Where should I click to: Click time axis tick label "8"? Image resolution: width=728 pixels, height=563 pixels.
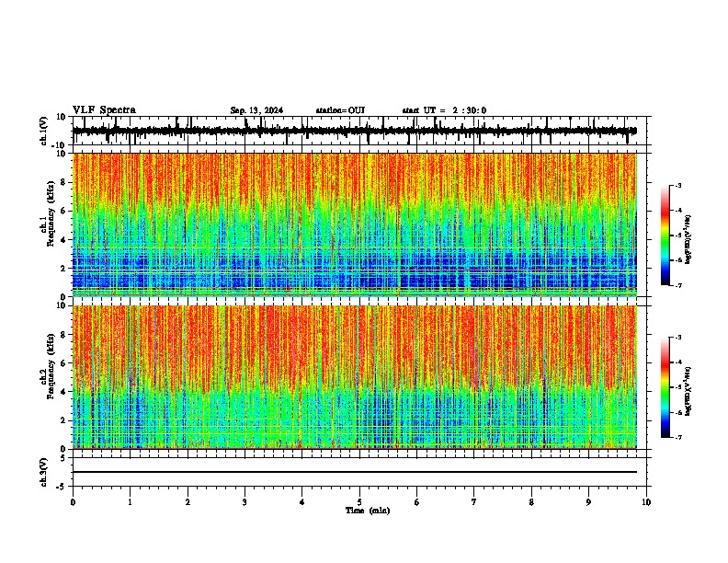coord(531,502)
